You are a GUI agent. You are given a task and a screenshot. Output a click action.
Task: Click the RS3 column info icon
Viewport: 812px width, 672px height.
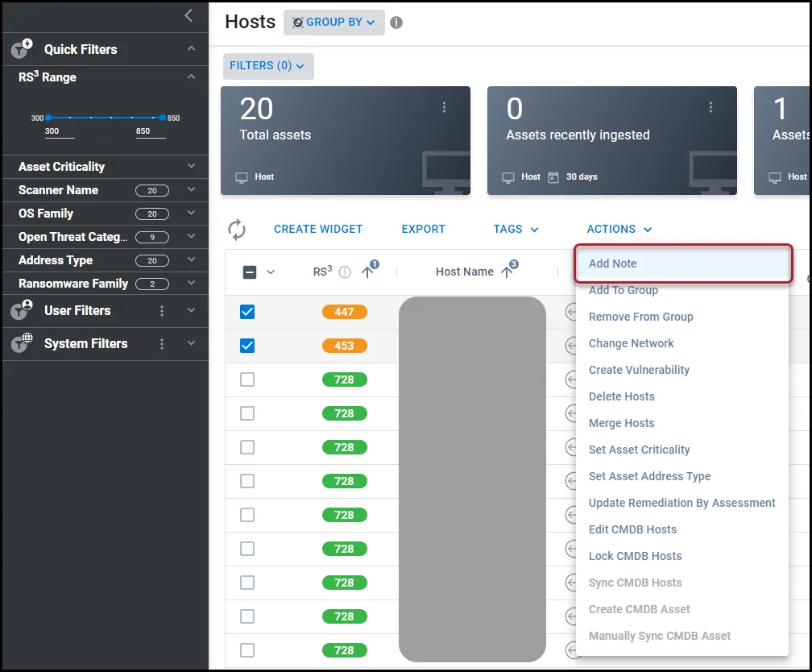pos(345,272)
